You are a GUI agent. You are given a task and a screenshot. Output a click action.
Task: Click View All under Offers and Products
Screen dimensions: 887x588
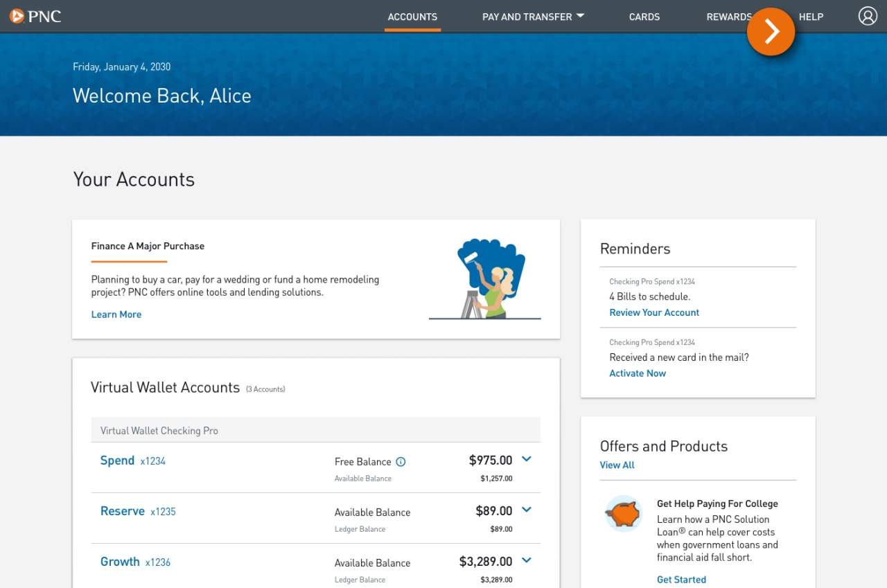pyautogui.click(x=617, y=465)
